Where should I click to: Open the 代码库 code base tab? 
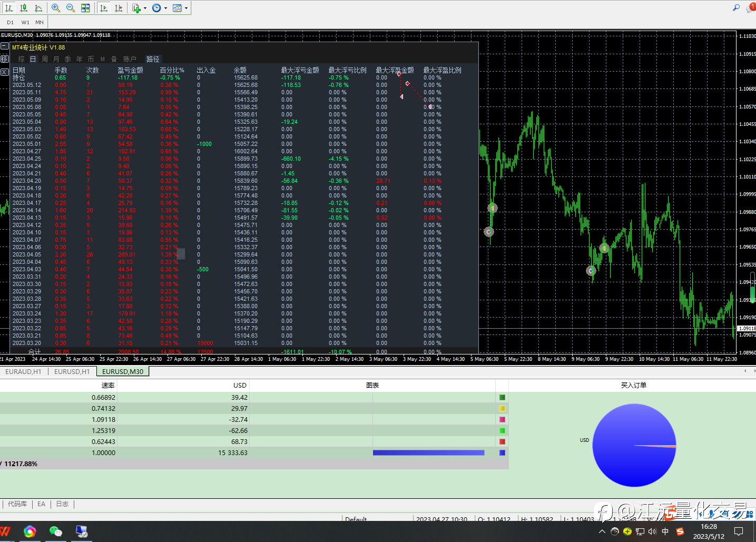[x=17, y=504]
